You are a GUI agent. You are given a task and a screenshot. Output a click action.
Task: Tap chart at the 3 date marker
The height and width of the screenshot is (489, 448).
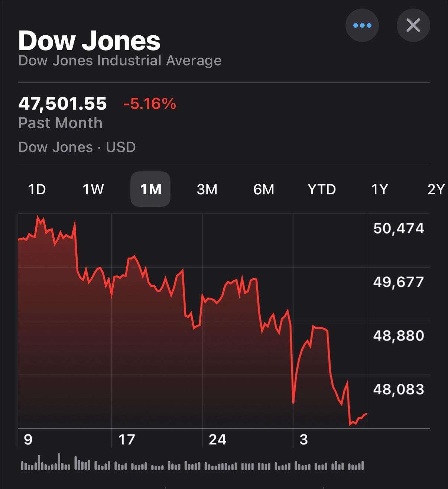[x=303, y=440]
